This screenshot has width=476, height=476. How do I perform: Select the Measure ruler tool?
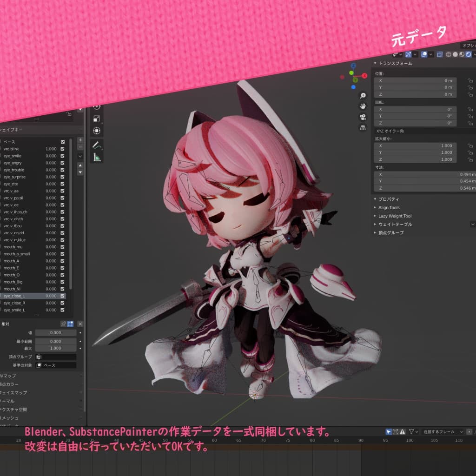point(97,157)
